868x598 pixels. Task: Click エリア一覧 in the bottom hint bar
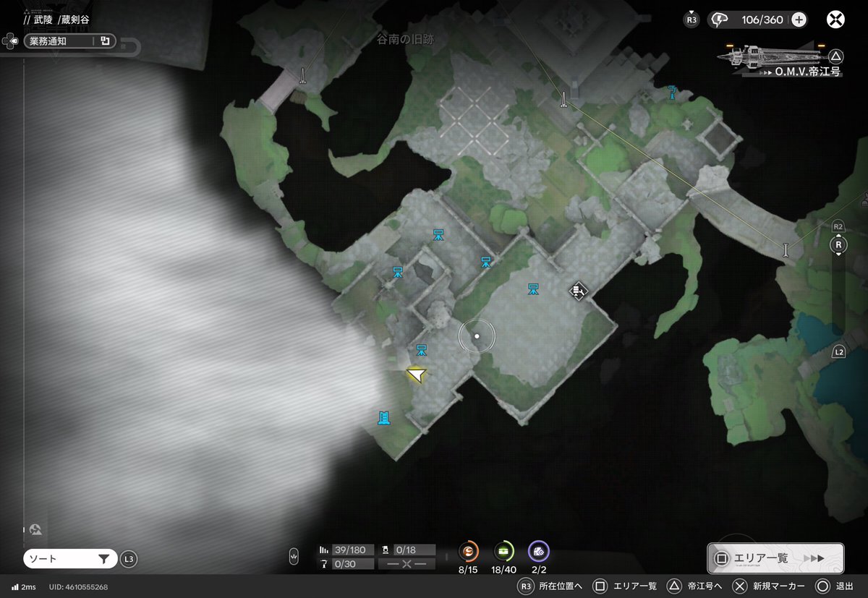(x=634, y=586)
